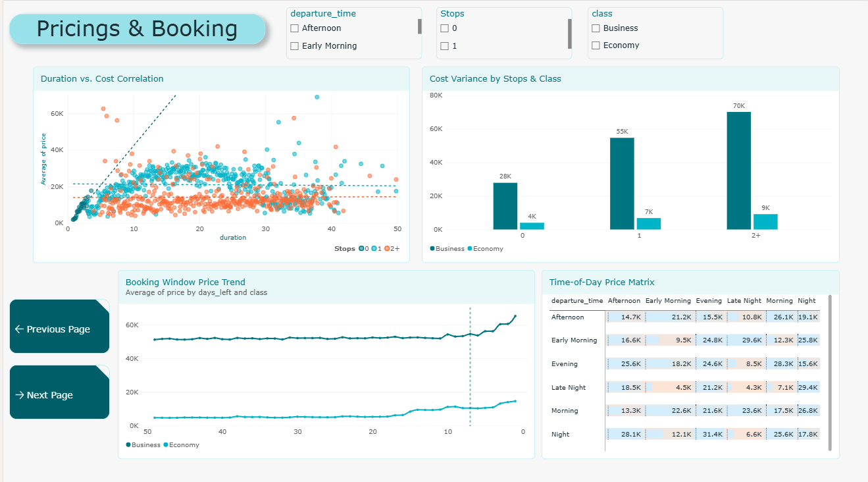Select the Early Morning row label in matrix
This screenshot has width=868, height=482.
[x=574, y=340]
